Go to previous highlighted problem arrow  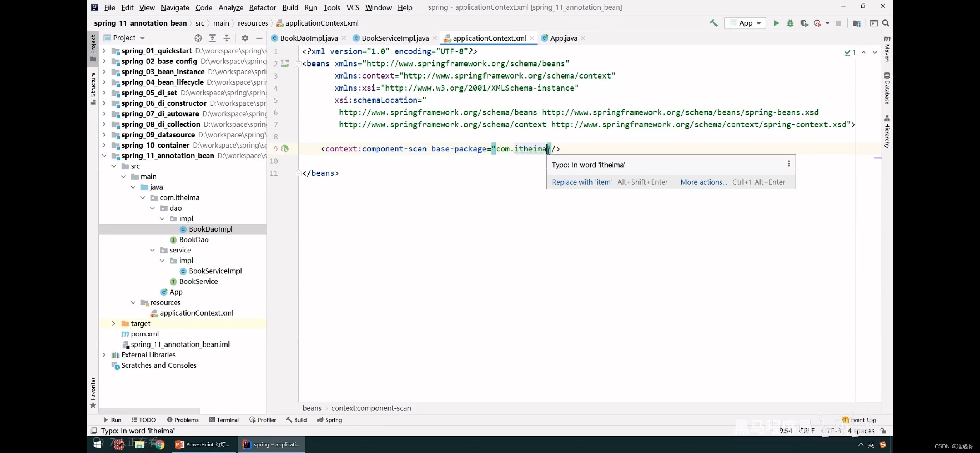tap(863, 52)
